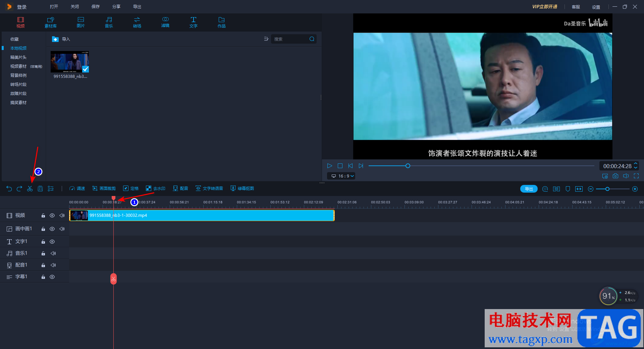The width and height of the screenshot is (644, 349).
Task: Click VIP立即开通 link
Action: [x=545, y=7]
